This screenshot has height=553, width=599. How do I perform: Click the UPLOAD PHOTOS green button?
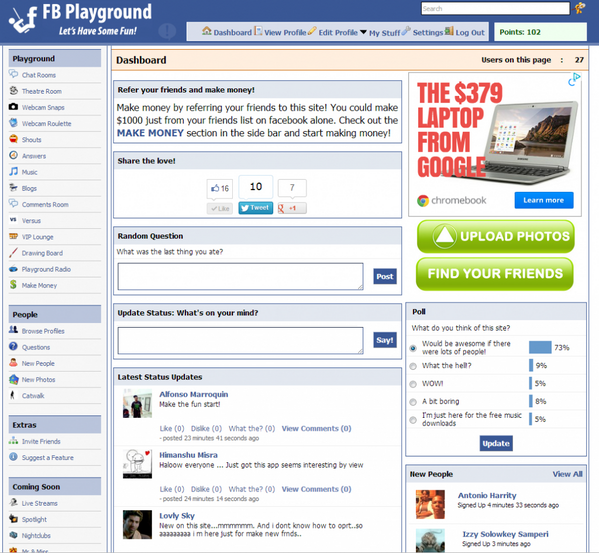click(496, 236)
